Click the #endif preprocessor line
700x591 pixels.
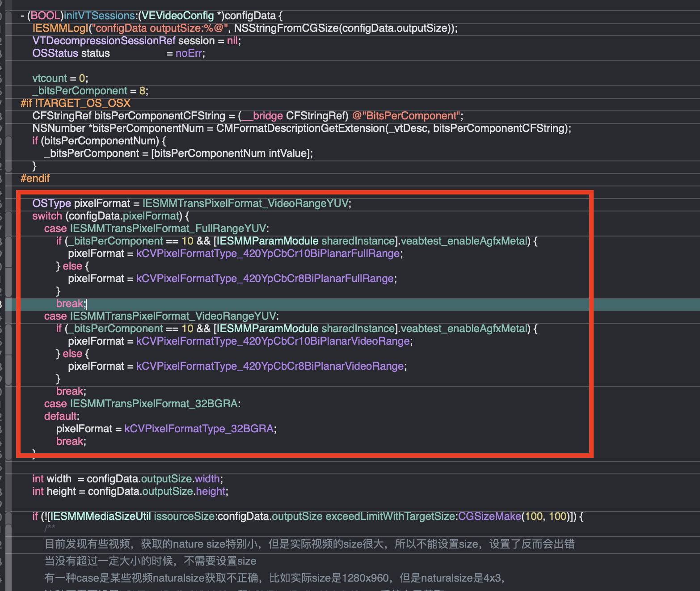(35, 178)
